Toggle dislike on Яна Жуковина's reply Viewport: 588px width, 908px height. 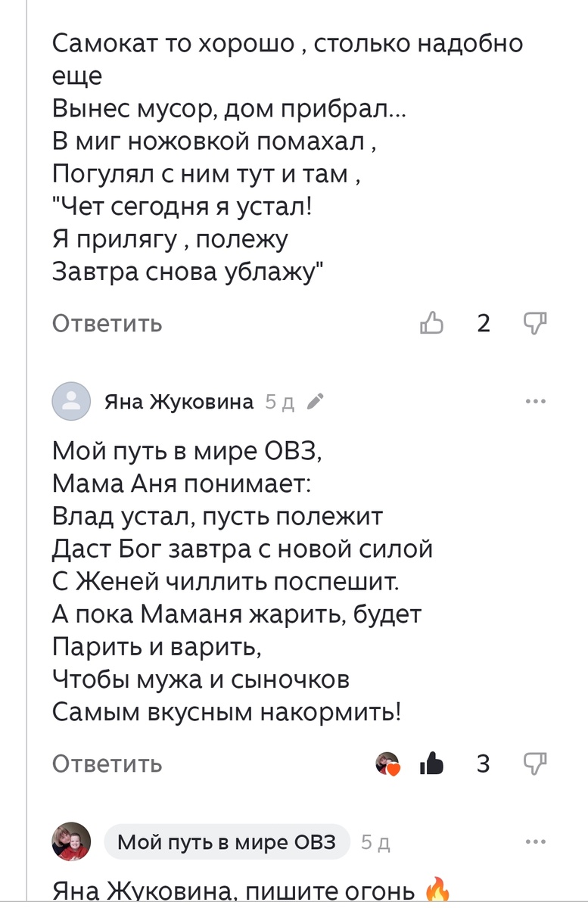[x=534, y=764]
